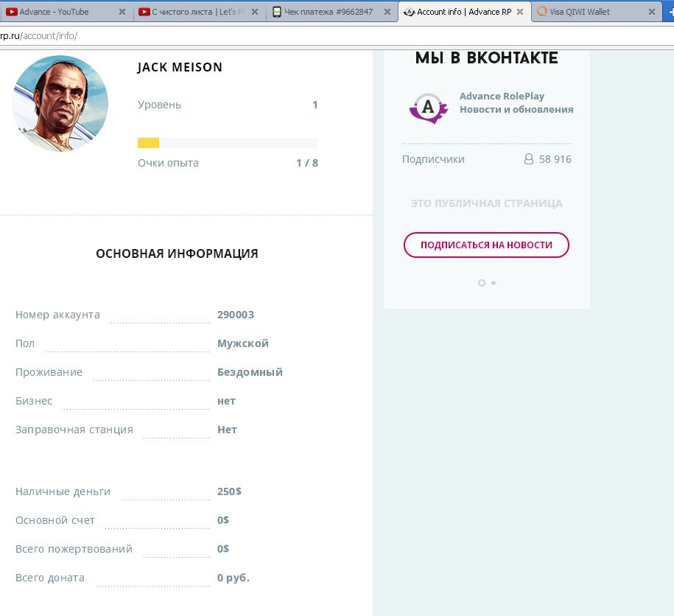Close the Advance - YouTube tab

tap(122, 12)
